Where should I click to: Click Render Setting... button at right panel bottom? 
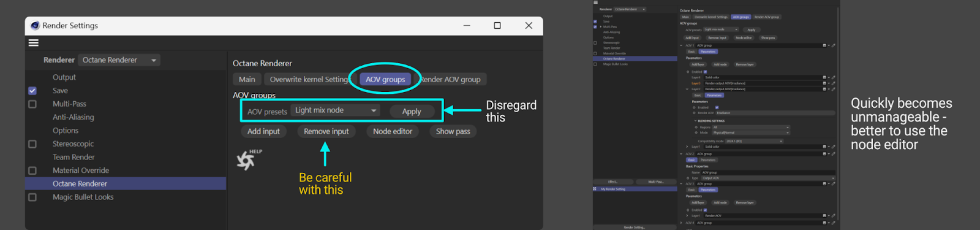pos(635,228)
